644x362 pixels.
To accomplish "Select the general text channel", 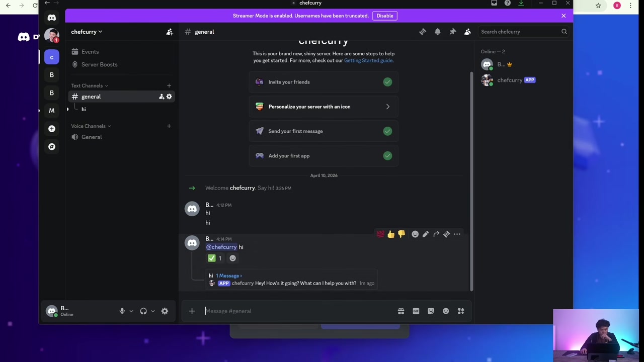I will point(121,97).
